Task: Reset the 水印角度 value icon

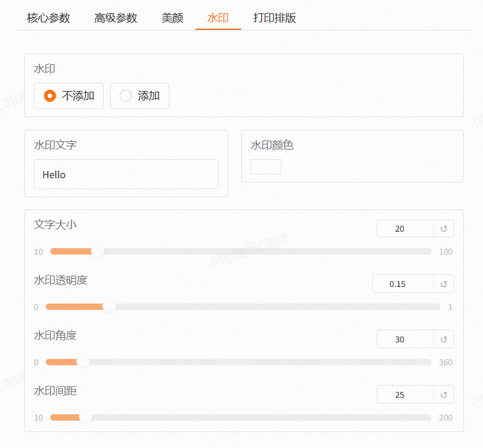Action: 444,339
